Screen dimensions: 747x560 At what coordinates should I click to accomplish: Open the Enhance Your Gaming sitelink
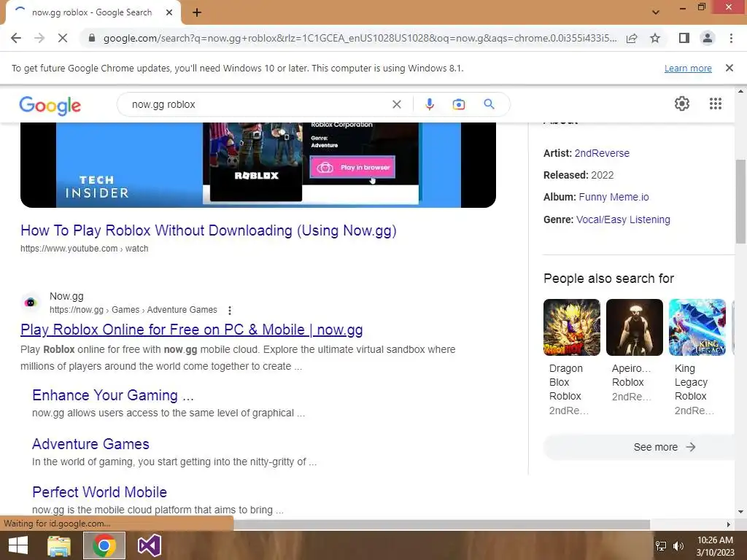113,395
